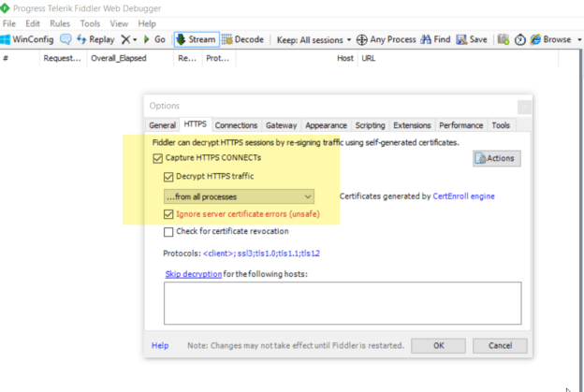Open the Appearance tab
Image resolution: width=584 pixels, height=392 pixels.
[327, 125]
